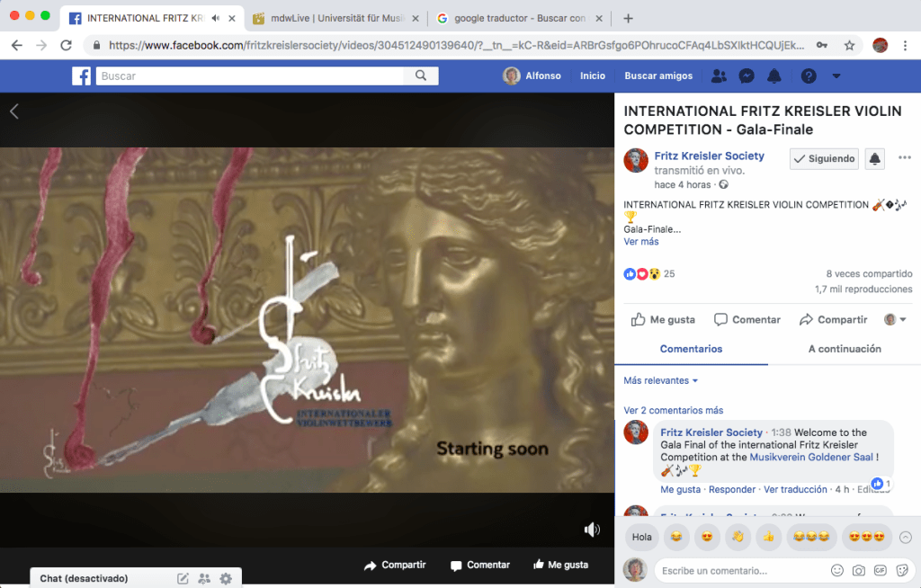Toggle the Siguiendo follow button

pyautogui.click(x=824, y=159)
